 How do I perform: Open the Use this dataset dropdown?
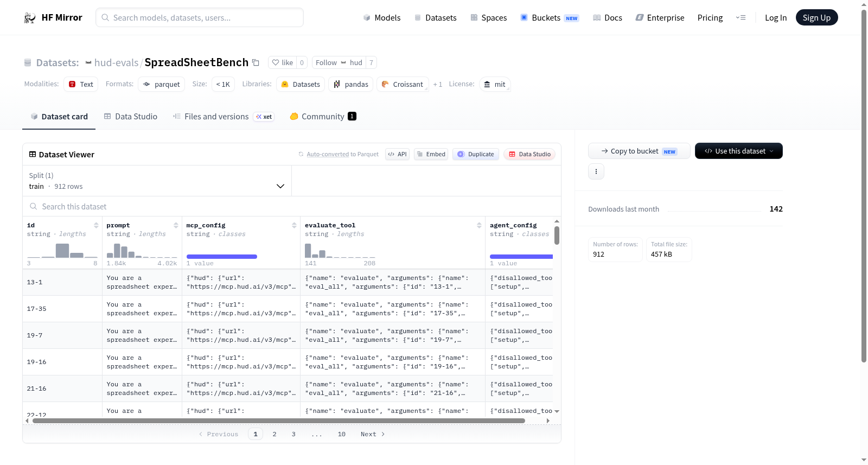(x=739, y=151)
